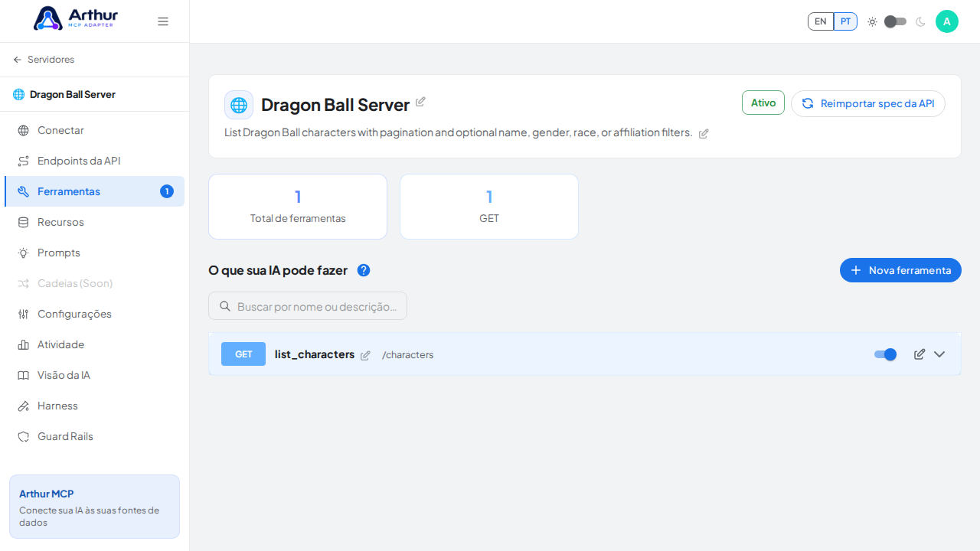Click the sun light-theme icon

click(872, 21)
